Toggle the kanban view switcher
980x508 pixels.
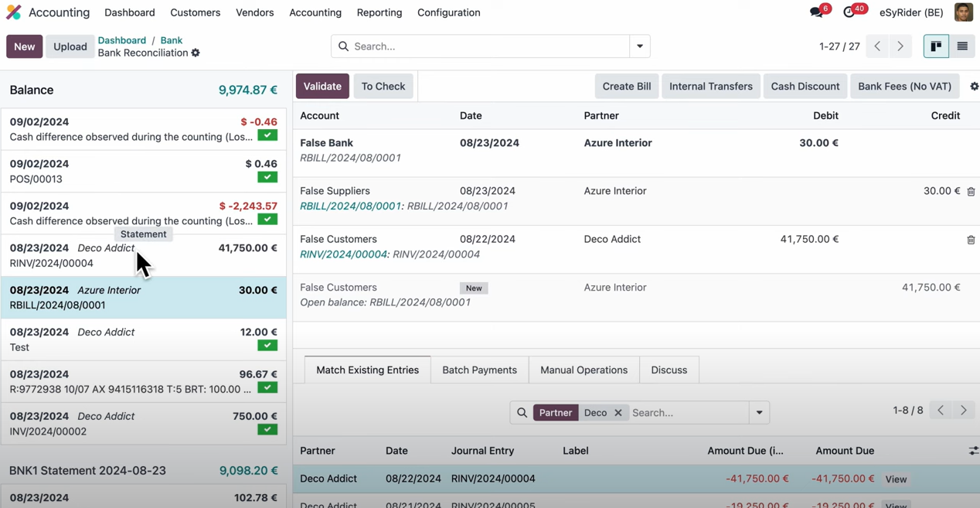pyautogui.click(x=936, y=46)
